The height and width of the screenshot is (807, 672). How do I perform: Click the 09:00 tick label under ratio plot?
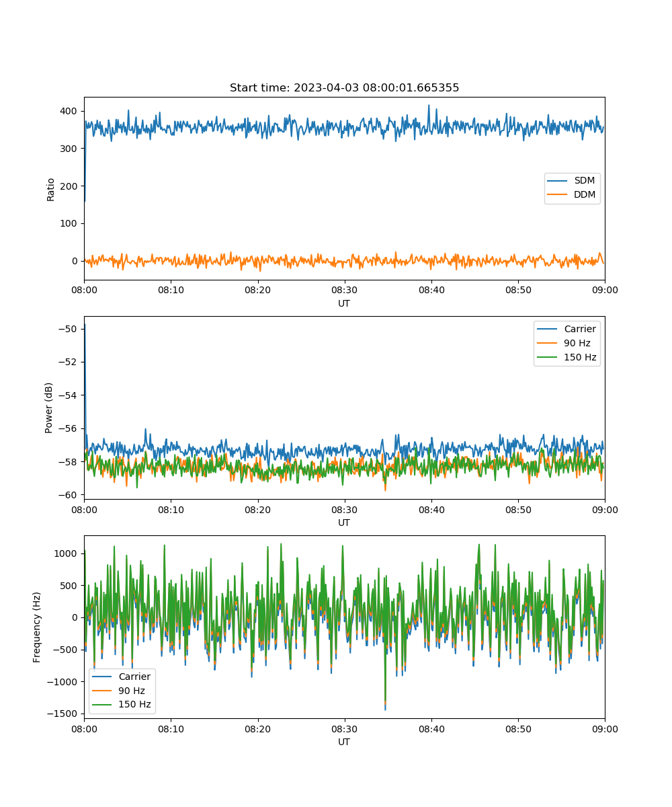pyautogui.click(x=605, y=290)
